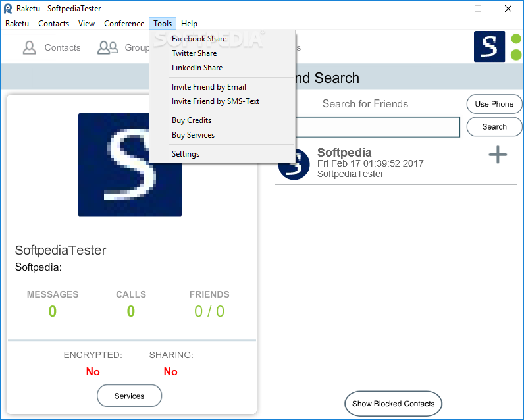
Task: Click Show Blocked Contacts button
Action: 394,404
